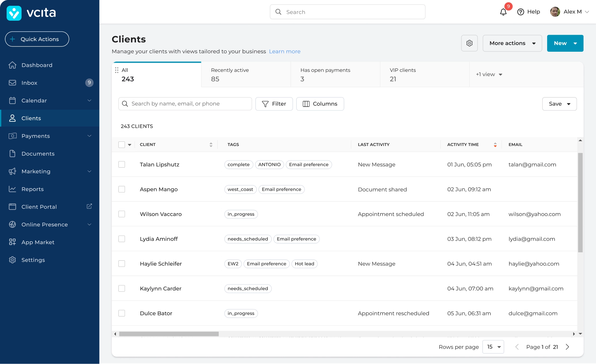Click the vcita logo icon
Screen dimensions: 596x364
coord(14,13)
